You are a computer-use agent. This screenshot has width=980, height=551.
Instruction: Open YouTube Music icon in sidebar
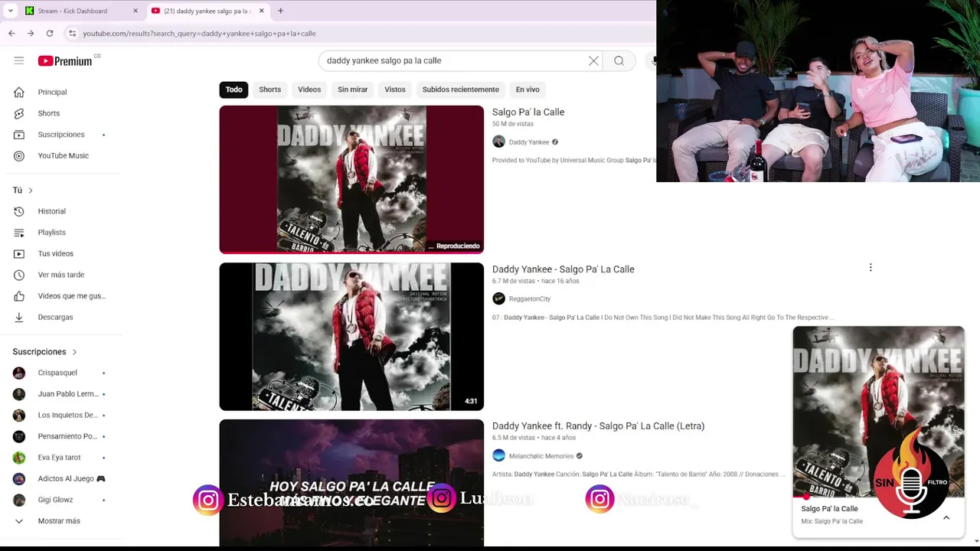19,155
